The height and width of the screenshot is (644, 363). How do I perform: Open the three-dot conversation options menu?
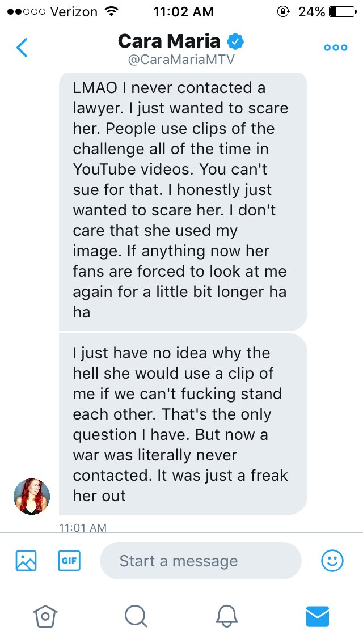tap(335, 48)
